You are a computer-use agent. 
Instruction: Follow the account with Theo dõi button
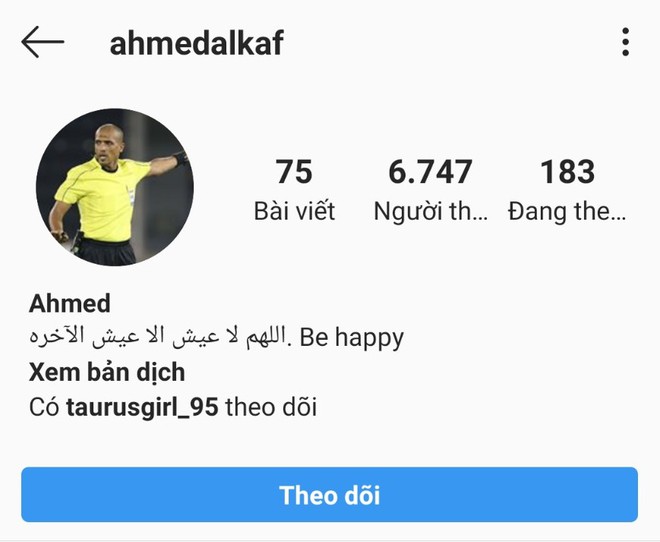[x=330, y=494]
